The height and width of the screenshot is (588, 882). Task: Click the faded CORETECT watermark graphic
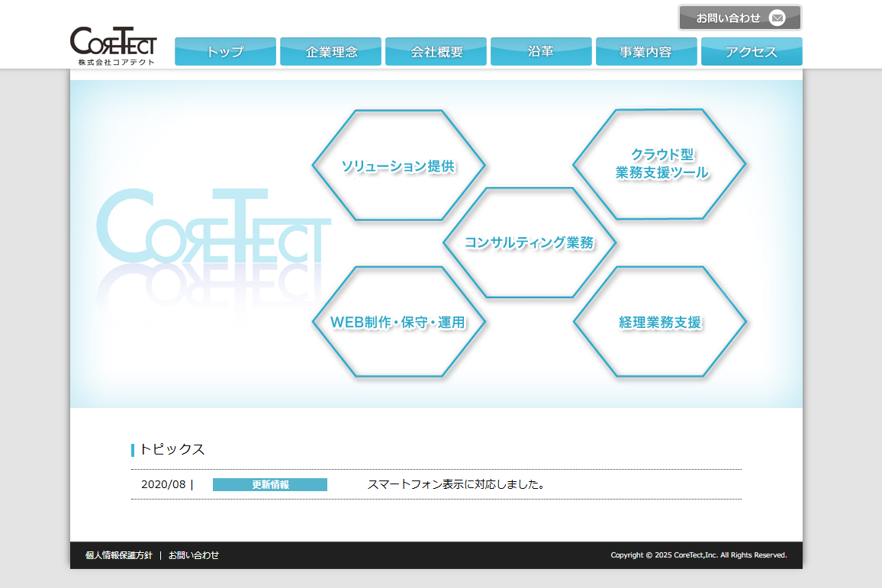coord(214,229)
